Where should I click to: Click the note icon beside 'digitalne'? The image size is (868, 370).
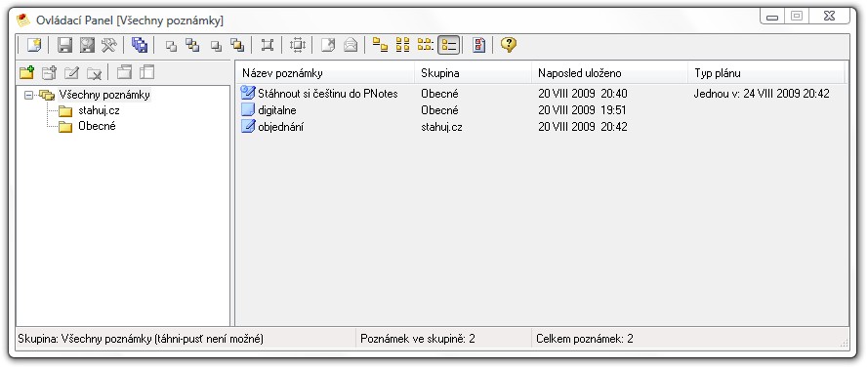[247, 109]
